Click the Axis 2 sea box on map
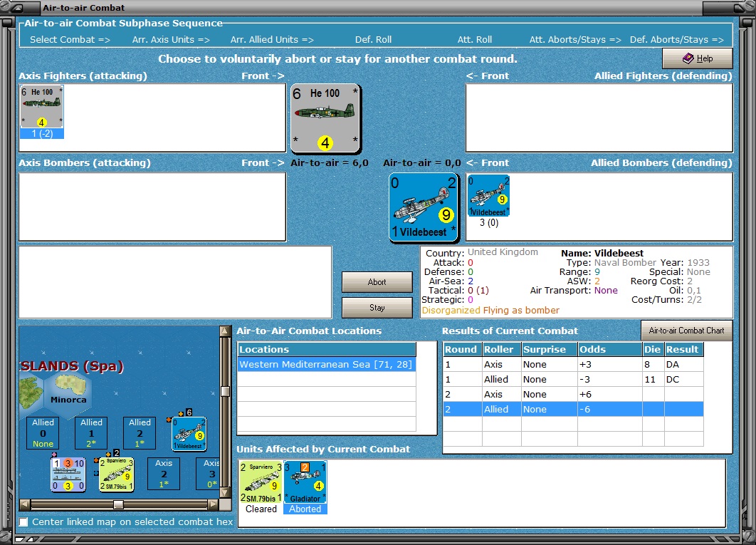Image resolution: width=756 pixels, height=545 pixels. tap(164, 474)
